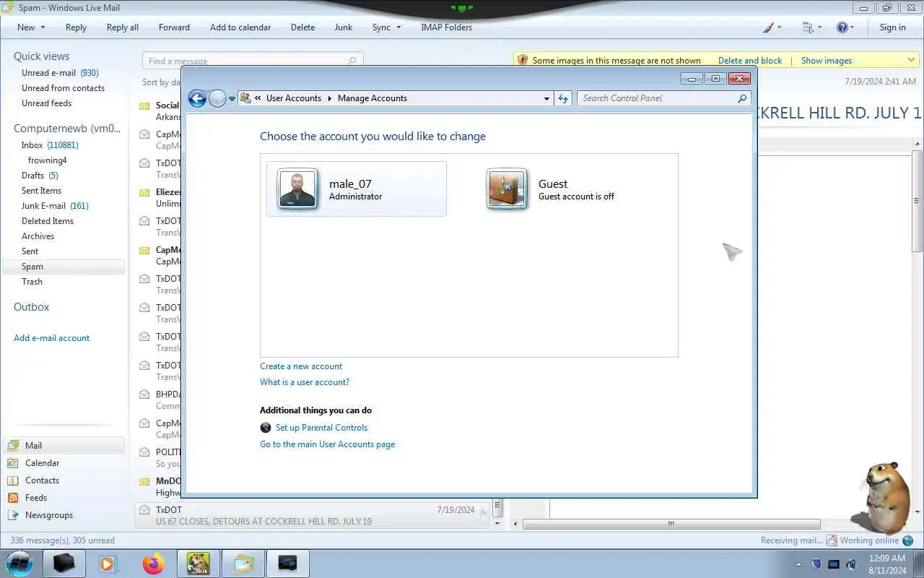924x578 pixels.
Task: Open the media player taskbar icon
Action: pyautogui.click(x=108, y=564)
